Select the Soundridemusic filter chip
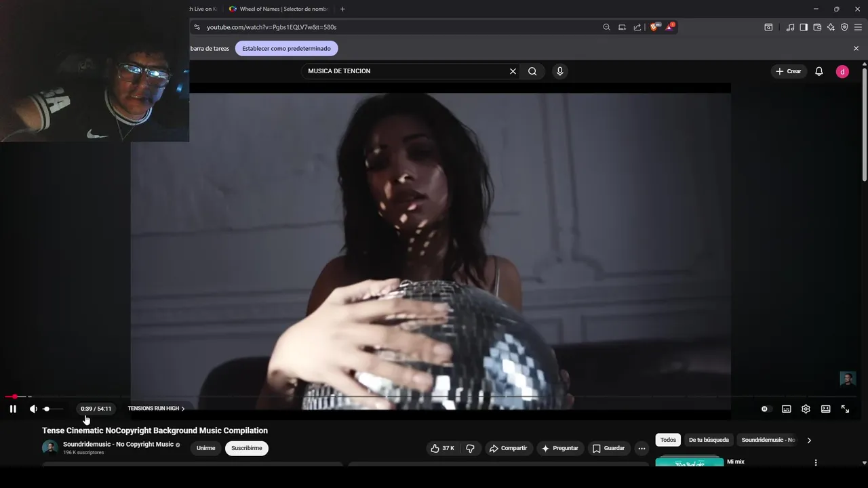 [x=768, y=440]
